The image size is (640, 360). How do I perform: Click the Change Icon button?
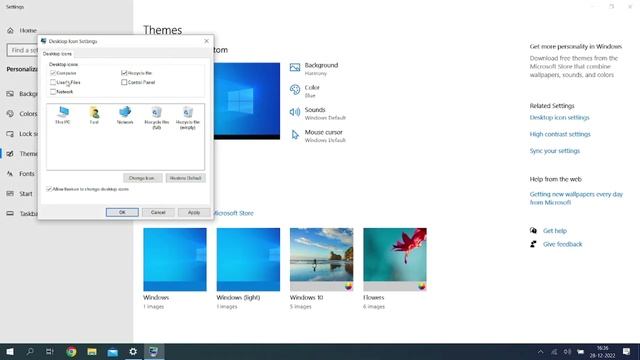click(142, 178)
